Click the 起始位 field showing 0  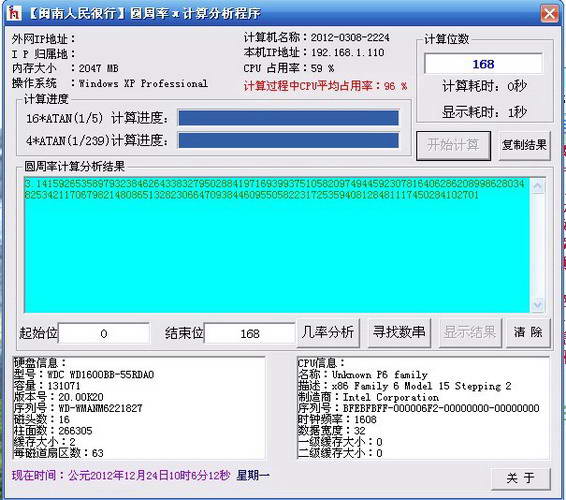(104, 333)
